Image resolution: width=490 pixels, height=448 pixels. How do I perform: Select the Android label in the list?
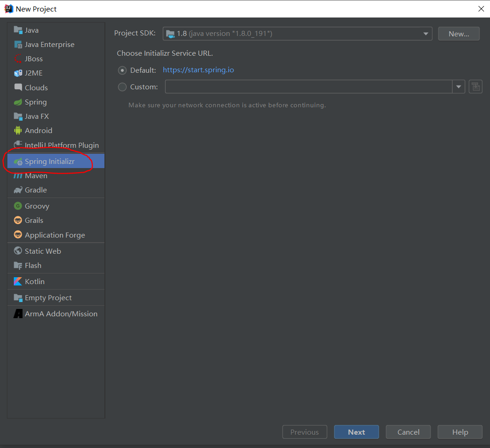tap(39, 130)
